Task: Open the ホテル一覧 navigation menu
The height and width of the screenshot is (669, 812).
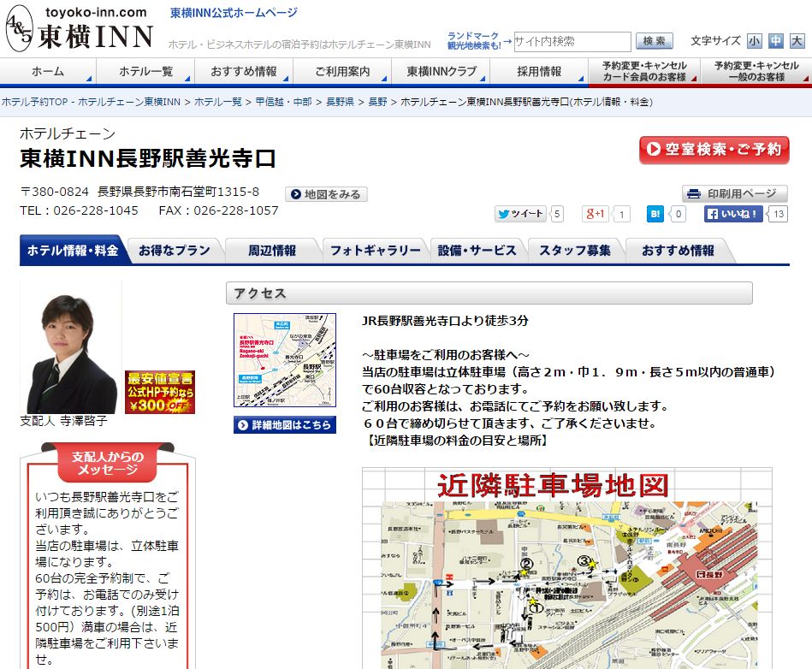Action: point(145,72)
